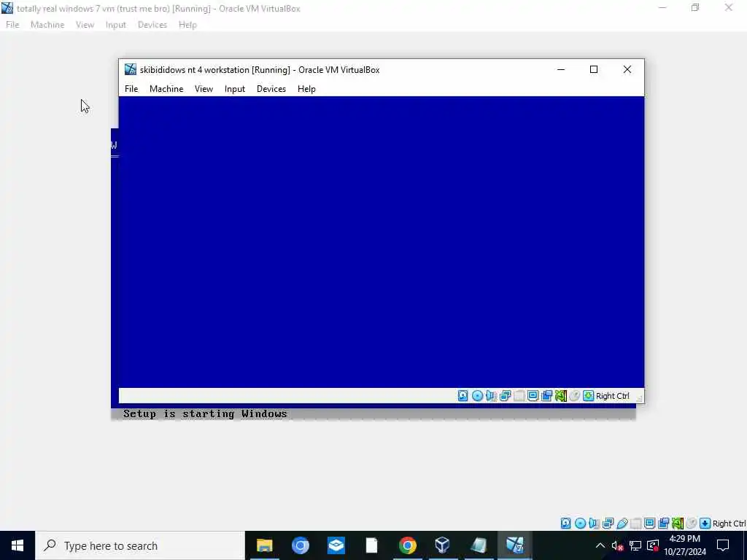Click network icon in outer VM status bar
The image size is (747, 560).
click(608, 524)
